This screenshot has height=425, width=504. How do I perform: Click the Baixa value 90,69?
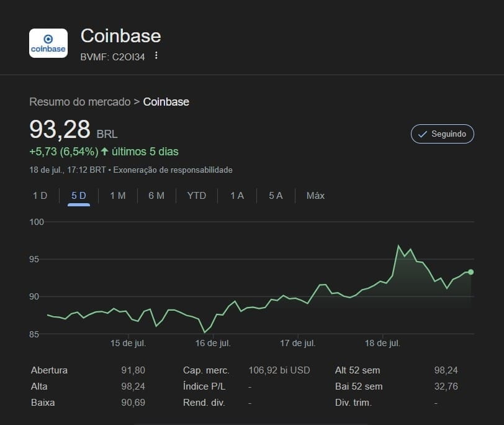(133, 403)
